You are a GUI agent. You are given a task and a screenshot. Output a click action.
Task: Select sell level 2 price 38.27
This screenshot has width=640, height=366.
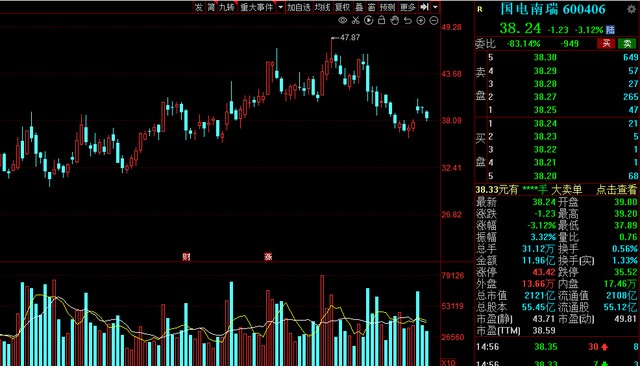tap(545, 97)
